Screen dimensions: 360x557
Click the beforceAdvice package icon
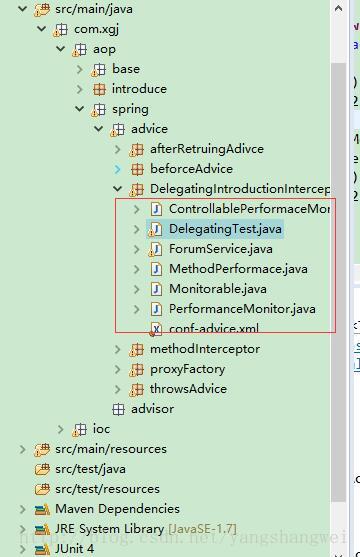click(x=138, y=169)
